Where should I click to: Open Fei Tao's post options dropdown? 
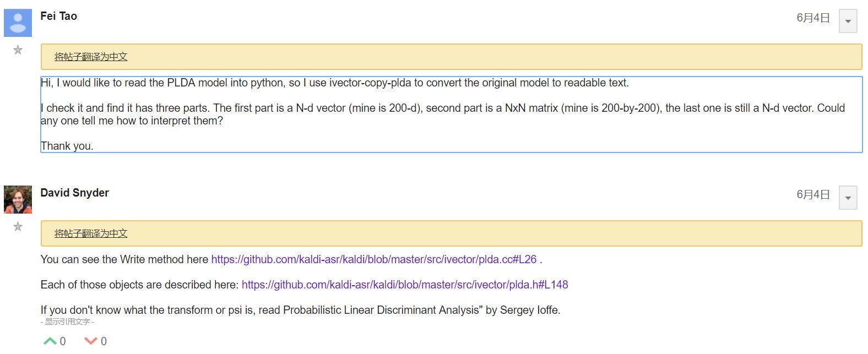pyautogui.click(x=848, y=21)
